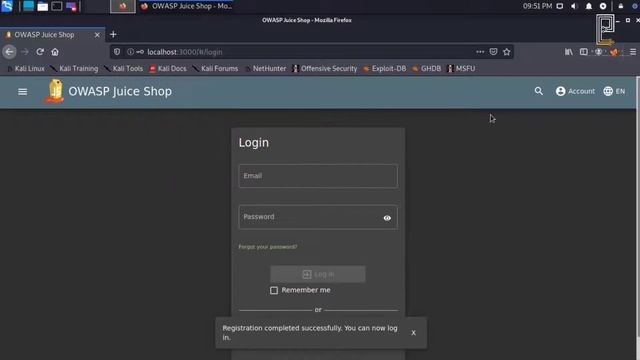This screenshot has width=640, height=360.
Task: Click the tracking protection shield icon
Action: (x=117, y=52)
